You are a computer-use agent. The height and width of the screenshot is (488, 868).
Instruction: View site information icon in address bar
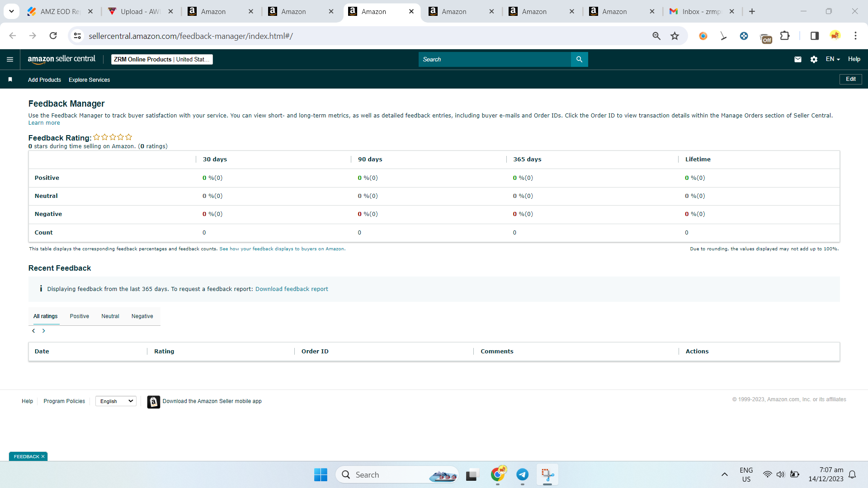pyautogui.click(x=78, y=36)
